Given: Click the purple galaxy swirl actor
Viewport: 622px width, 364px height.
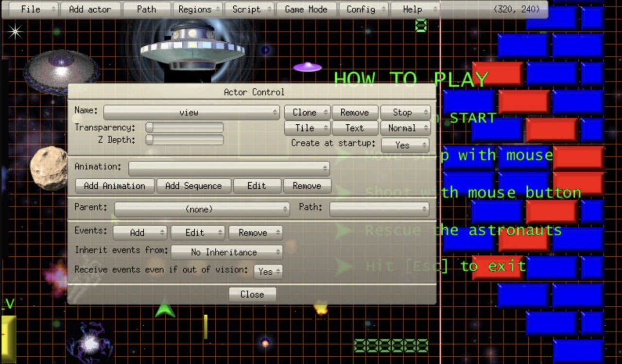Looking at the screenshot, I should pos(90,343).
